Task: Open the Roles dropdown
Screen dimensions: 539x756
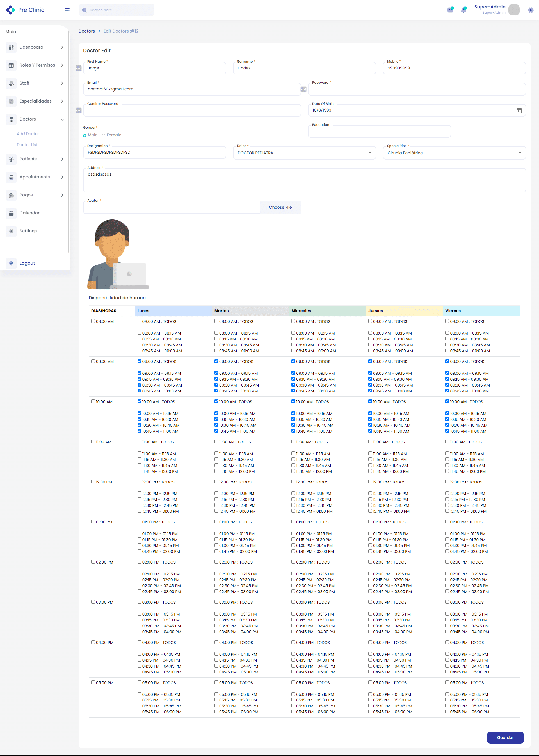Action: pos(304,153)
